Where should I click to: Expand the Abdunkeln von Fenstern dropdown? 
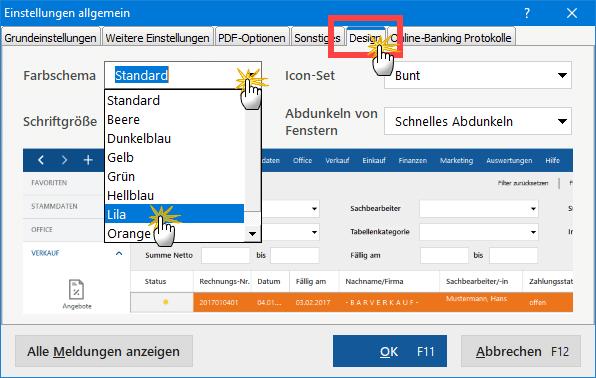point(478,121)
